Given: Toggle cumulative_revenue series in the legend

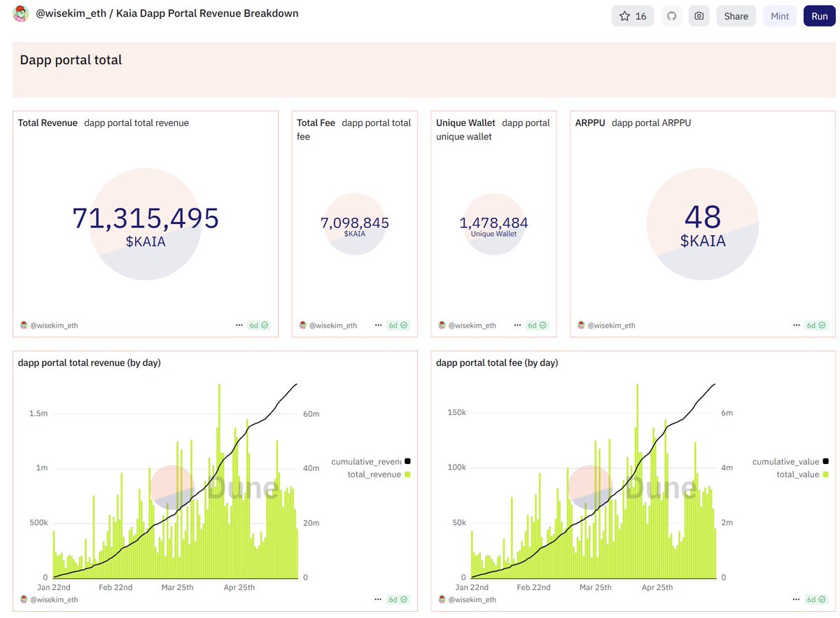Looking at the screenshot, I should [371, 461].
